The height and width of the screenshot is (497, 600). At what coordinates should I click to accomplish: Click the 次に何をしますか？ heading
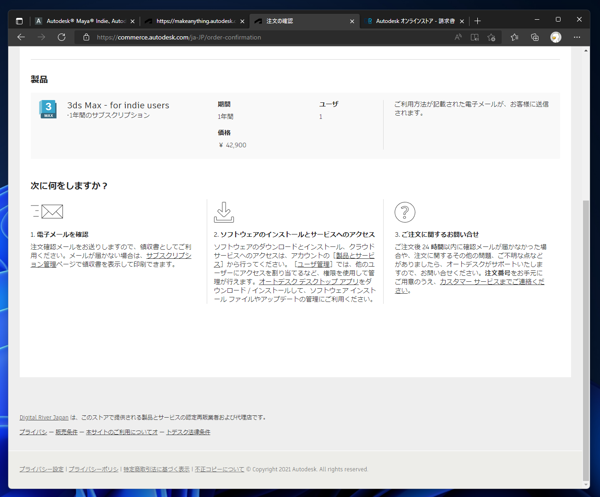click(x=69, y=186)
